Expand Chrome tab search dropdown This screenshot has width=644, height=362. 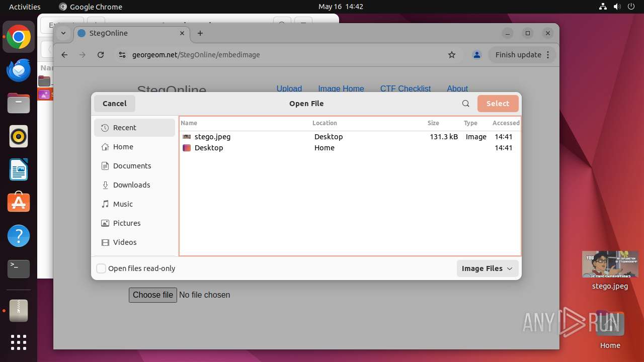point(63,33)
